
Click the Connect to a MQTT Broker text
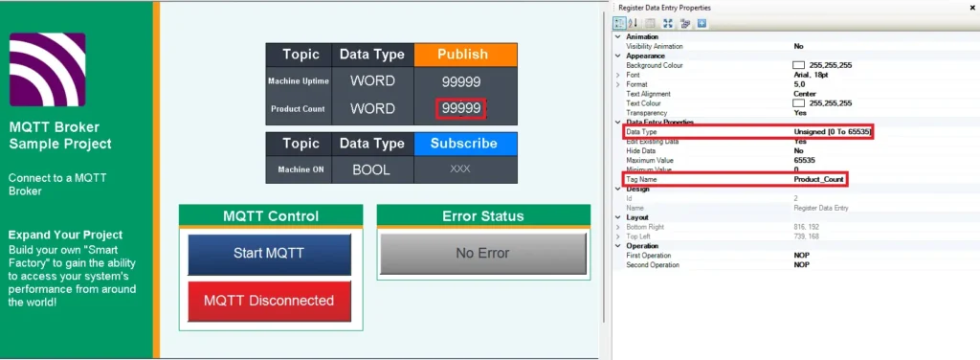point(57,185)
